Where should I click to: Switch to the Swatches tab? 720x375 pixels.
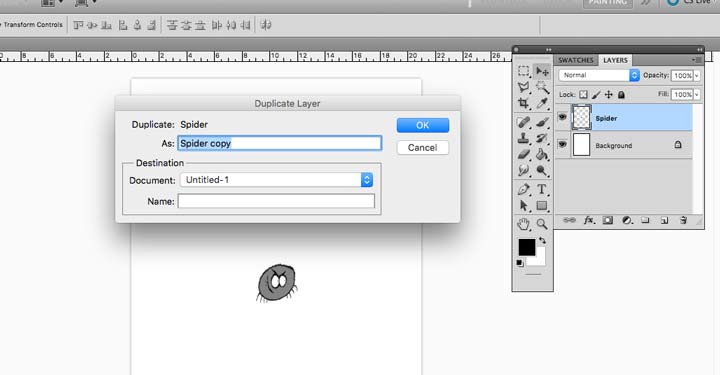click(575, 60)
